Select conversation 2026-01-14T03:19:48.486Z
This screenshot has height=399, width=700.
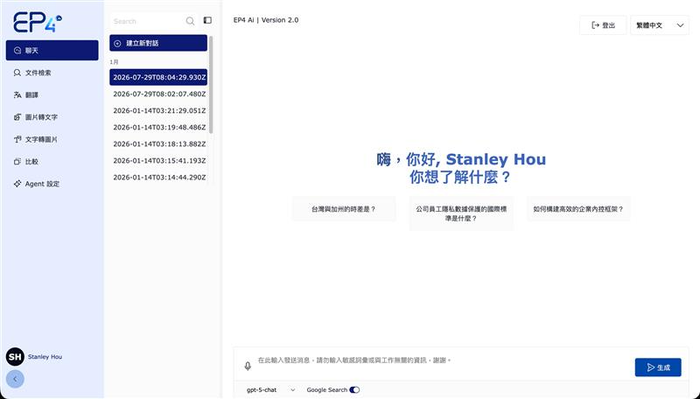(158, 127)
